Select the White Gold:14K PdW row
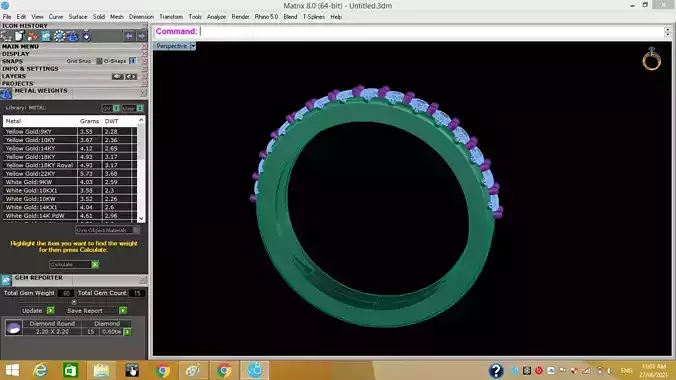 [x=69, y=216]
